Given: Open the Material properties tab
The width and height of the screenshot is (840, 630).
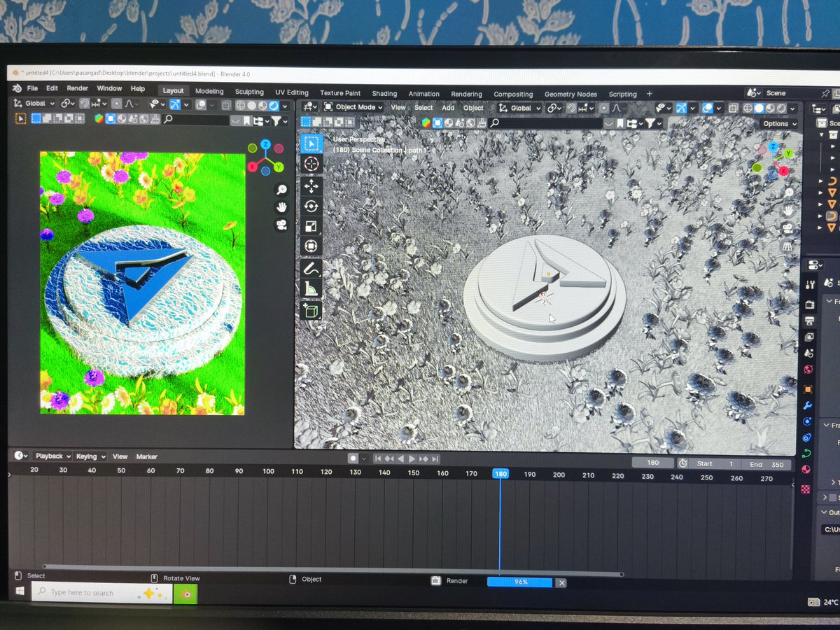Looking at the screenshot, I should pos(806,470).
